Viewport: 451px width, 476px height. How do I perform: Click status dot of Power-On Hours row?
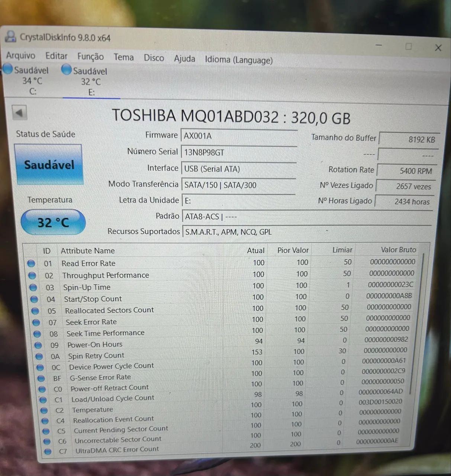point(38,345)
